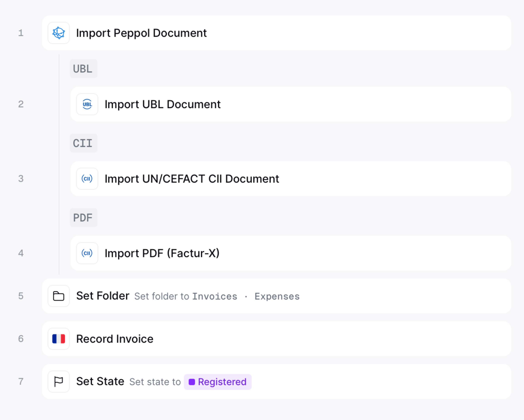This screenshot has width=524, height=420.
Task: Click the folder icon in Set Folder step
Action: tap(59, 296)
